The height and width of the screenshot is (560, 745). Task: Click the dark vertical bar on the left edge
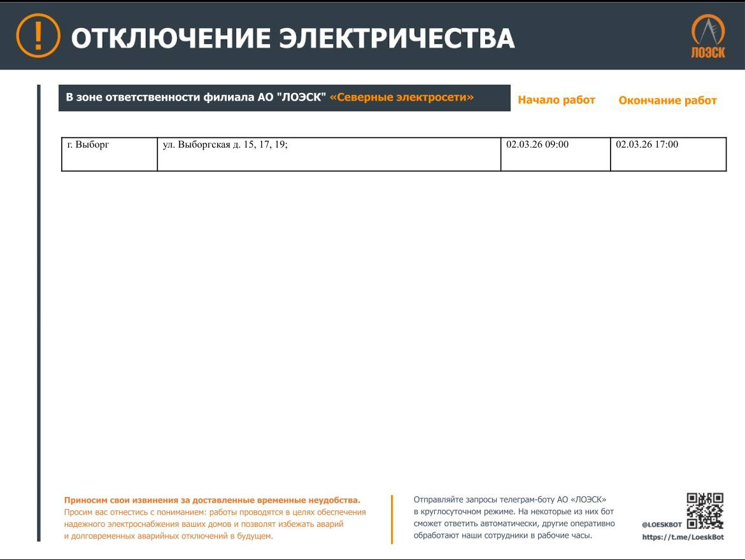pos(38,312)
